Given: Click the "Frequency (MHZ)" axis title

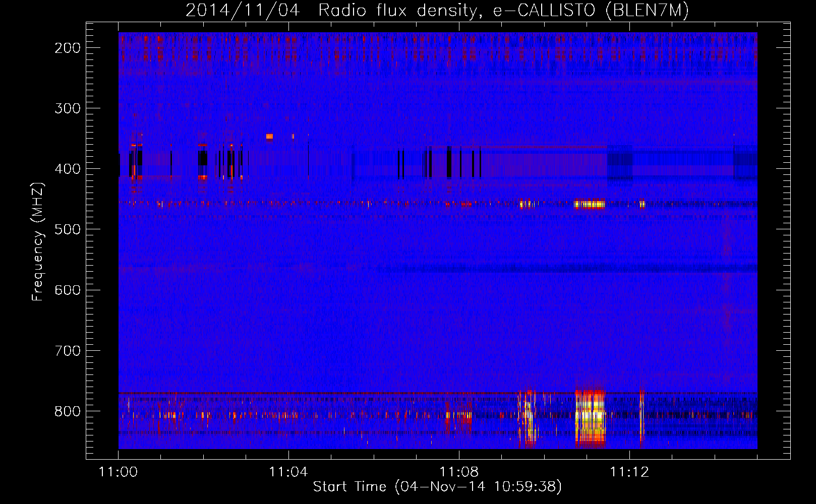Looking at the screenshot, I should (38, 241).
